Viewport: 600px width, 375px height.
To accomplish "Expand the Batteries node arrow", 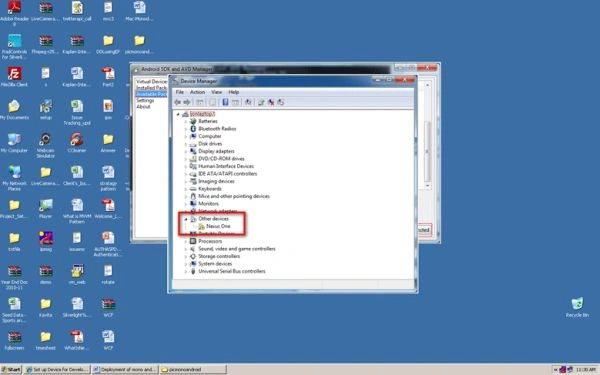I will [186, 122].
